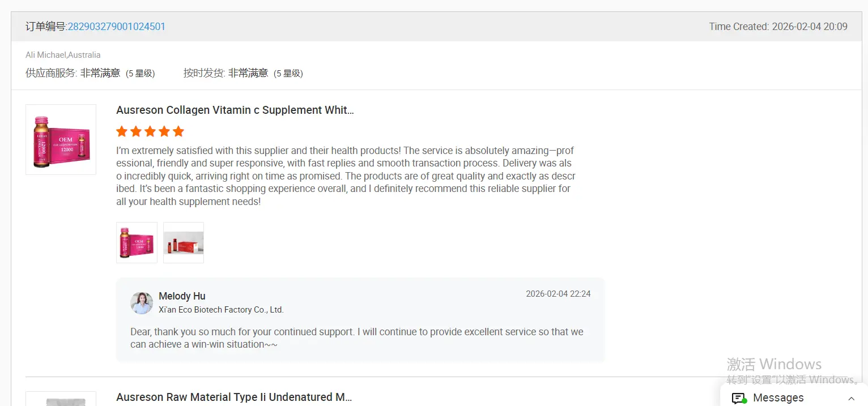Click the third orange rating star

150,131
